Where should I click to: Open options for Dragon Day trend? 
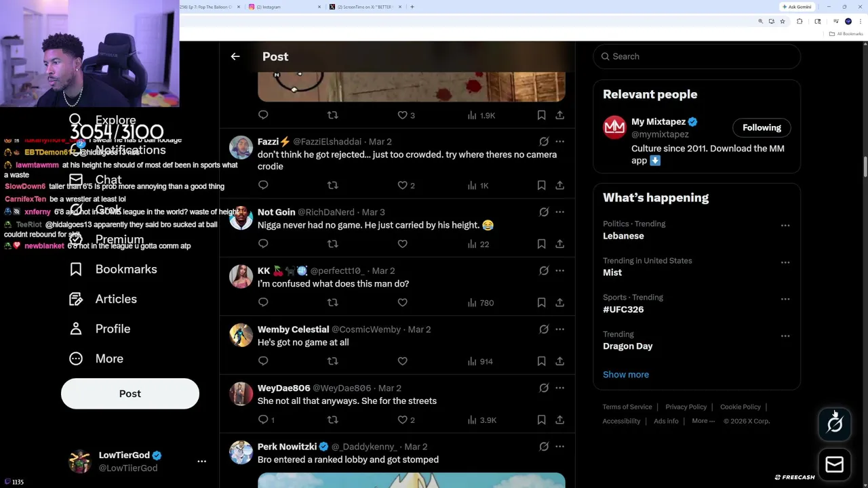(x=785, y=336)
